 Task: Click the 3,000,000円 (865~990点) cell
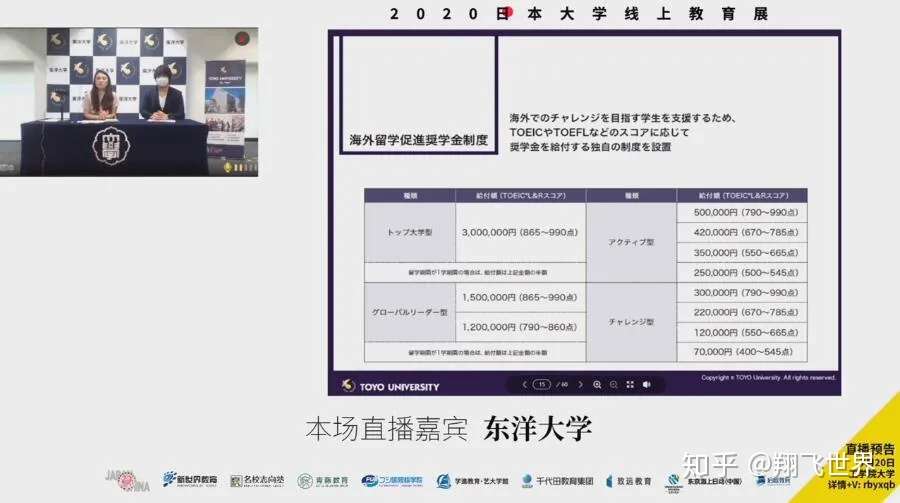pyautogui.click(x=521, y=233)
